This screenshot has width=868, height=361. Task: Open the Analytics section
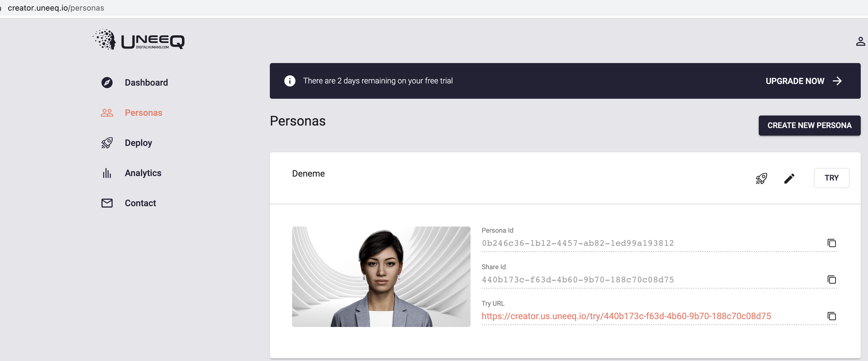coord(143,173)
